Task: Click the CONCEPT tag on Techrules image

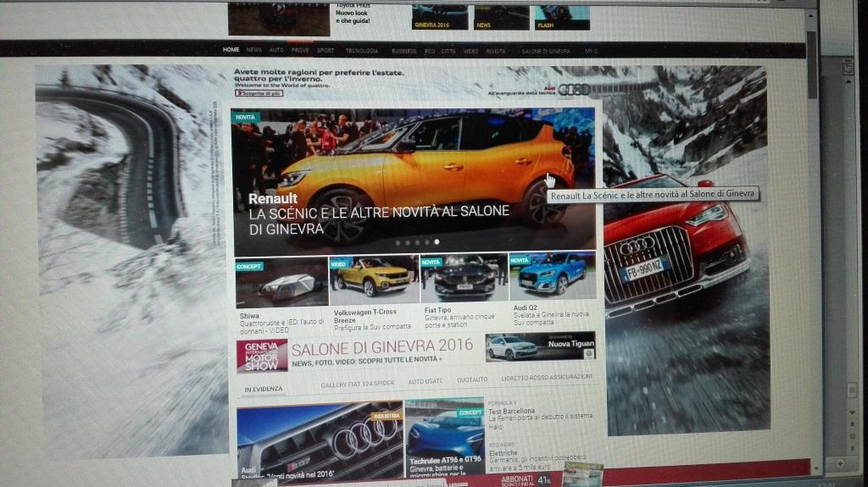Action: point(470,412)
